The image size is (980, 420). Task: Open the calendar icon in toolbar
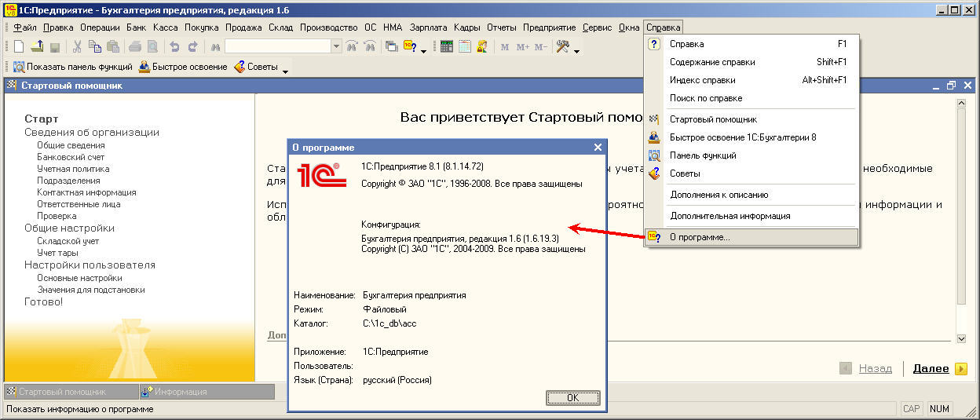[465, 47]
